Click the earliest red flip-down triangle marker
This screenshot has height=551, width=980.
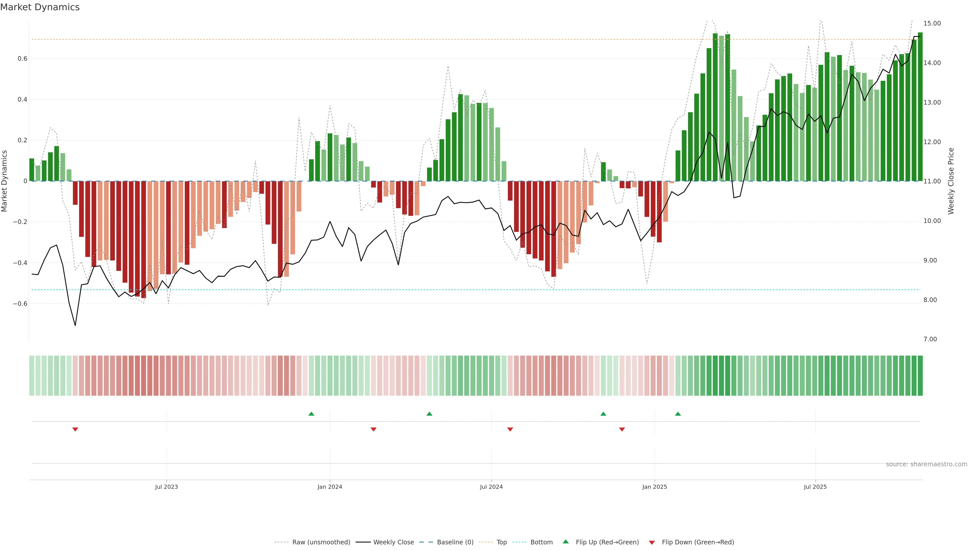(75, 429)
